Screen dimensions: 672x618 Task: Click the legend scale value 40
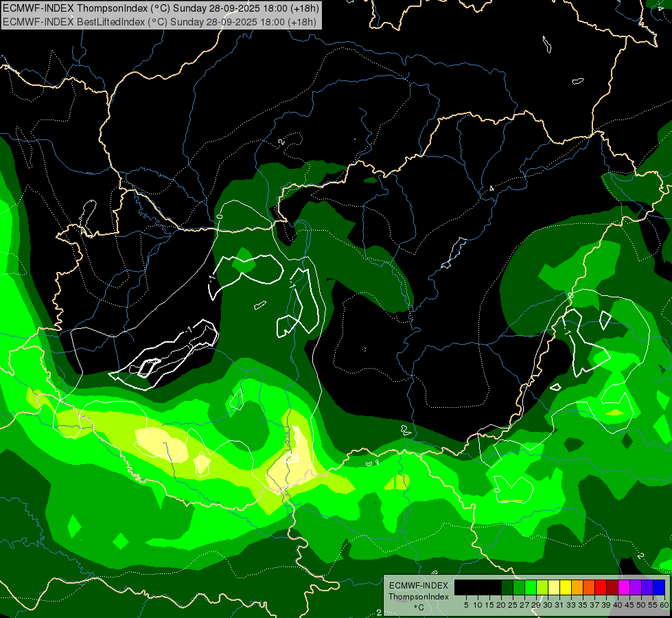point(617,605)
